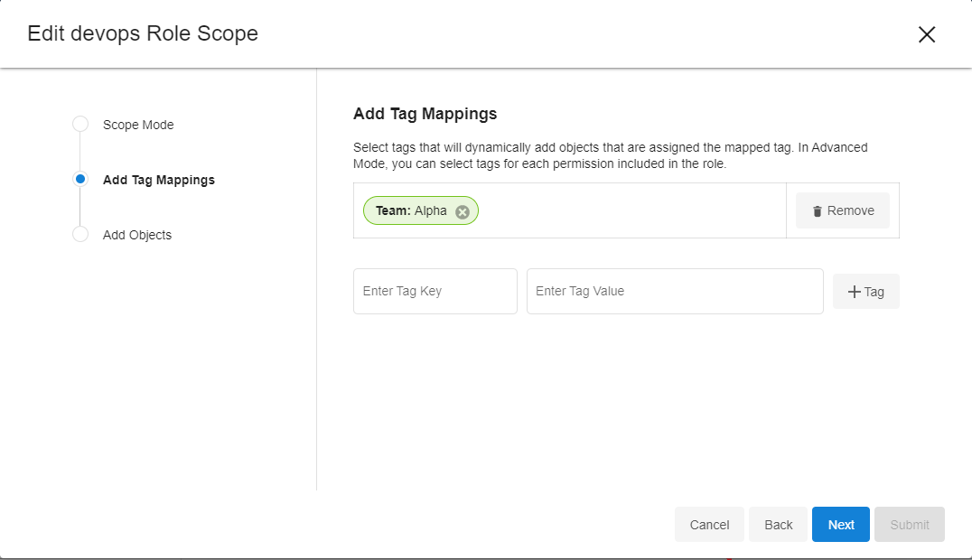Select the Team: Alpha tag chip

coord(411,210)
